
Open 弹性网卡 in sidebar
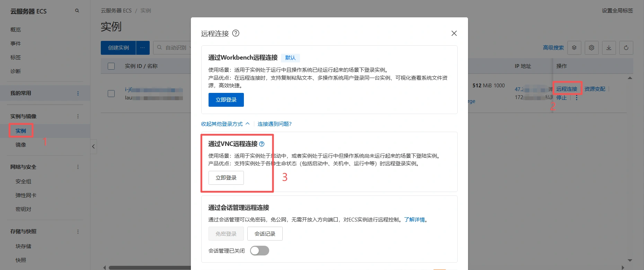pyautogui.click(x=26, y=195)
